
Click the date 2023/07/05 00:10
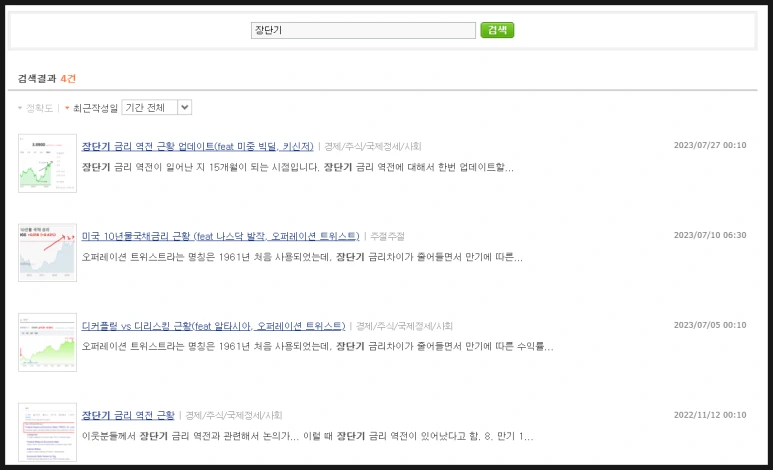coord(710,325)
